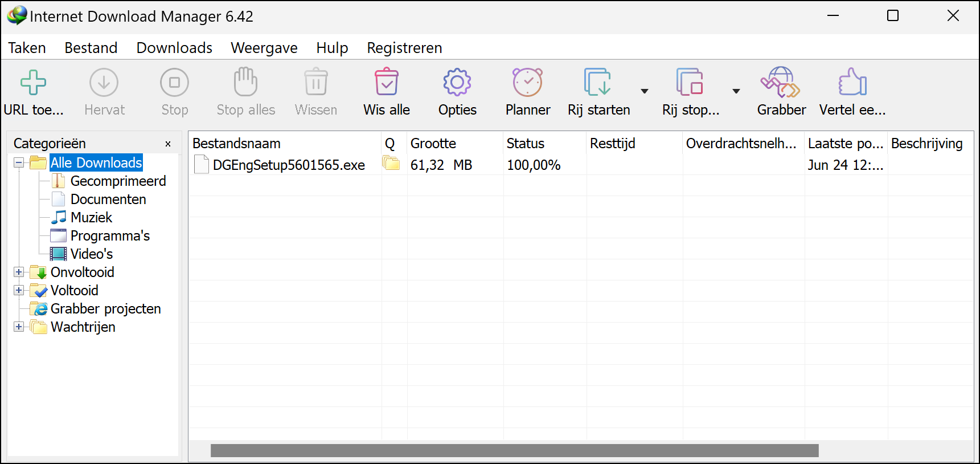Open the Downloads menu
The height and width of the screenshot is (464, 980).
[x=174, y=48]
